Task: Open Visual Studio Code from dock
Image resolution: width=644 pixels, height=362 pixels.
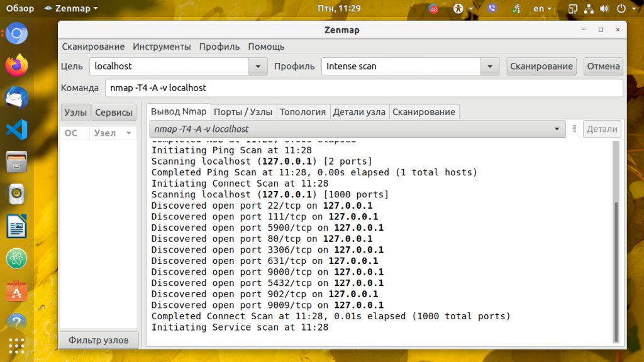Action: point(17,130)
